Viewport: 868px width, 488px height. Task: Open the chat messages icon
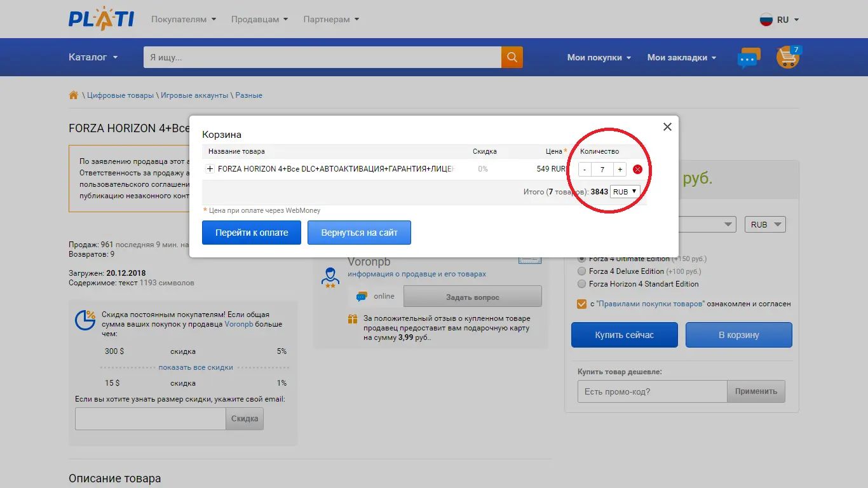pyautogui.click(x=749, y=58)
